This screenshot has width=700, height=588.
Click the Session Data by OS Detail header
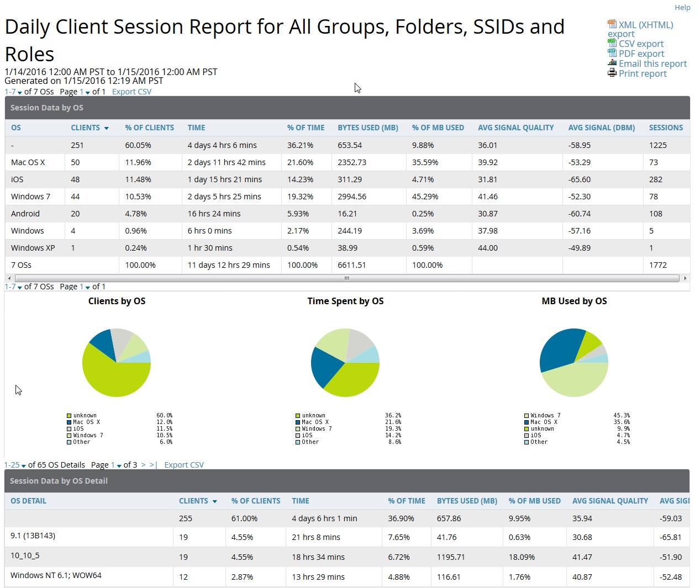click(x=347, y=481)
